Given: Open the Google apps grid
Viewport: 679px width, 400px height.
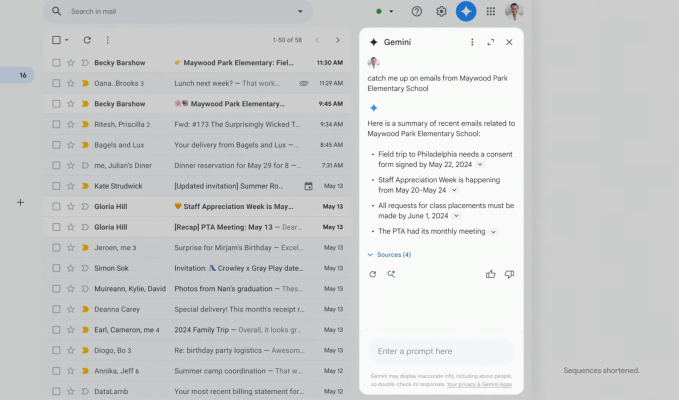Looking at the screenshot, I should click(490, 11).
